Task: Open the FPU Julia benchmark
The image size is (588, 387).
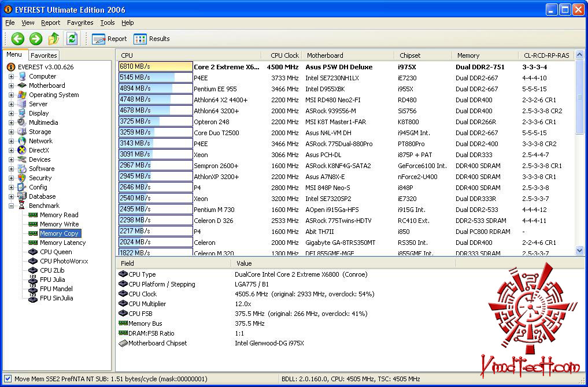Action: [x=52, y=280]
